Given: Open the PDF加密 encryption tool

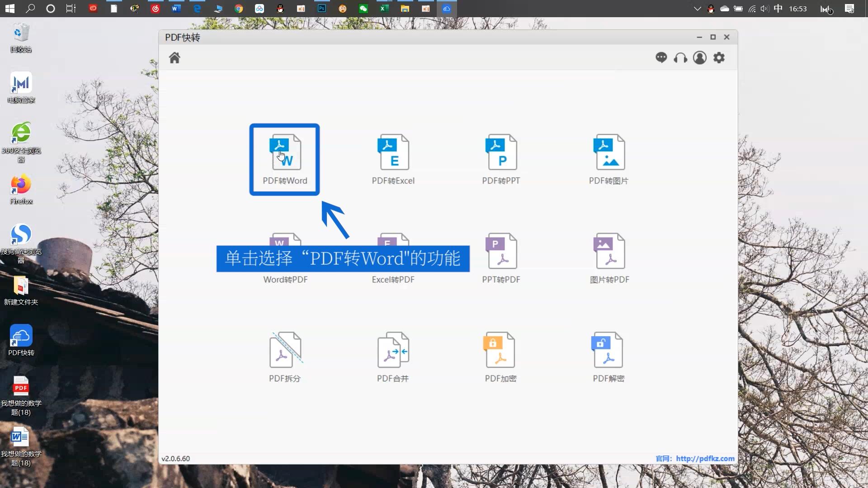Looking at the screenshot, I should pos(500,357).
